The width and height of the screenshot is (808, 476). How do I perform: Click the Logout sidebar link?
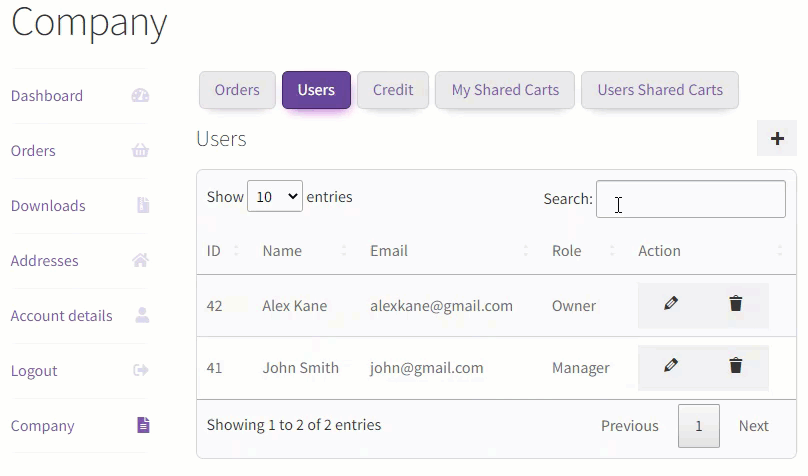tap(34, 371)
